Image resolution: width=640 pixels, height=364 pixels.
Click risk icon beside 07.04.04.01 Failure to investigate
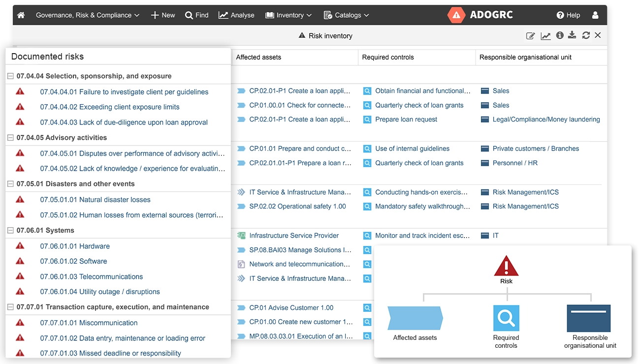click(20, 91)
